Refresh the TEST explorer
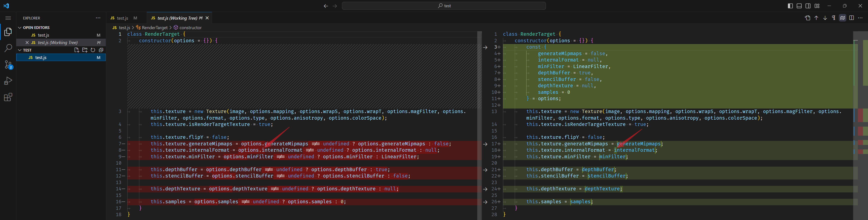The image size is (868, 220). 93,50
